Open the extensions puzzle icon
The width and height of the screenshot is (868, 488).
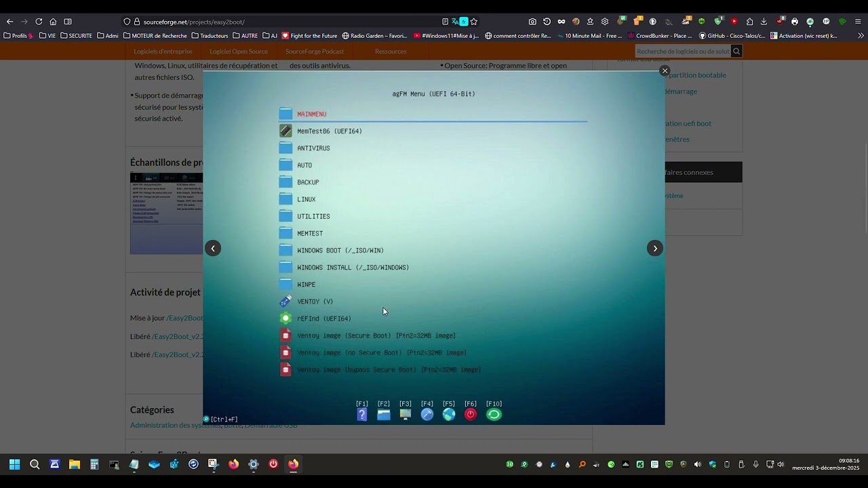(749, 22)
